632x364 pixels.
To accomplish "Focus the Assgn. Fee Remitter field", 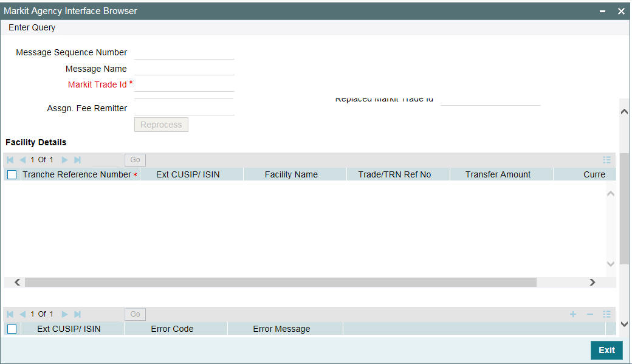I will pyautogui.click(x=184, y=108).
